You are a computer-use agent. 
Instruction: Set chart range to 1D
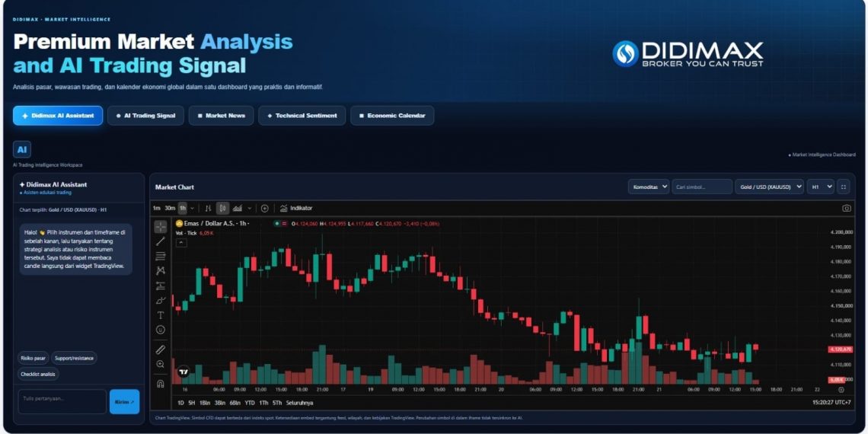coord(180,403)
